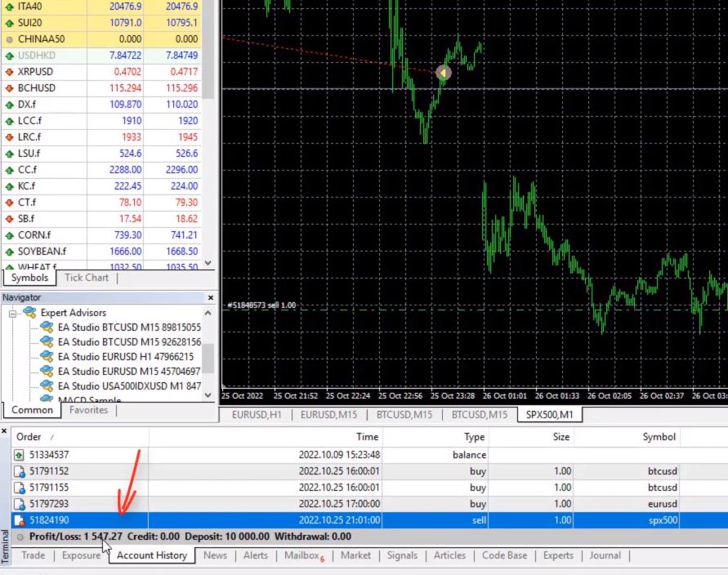Click the green balance deposit icon on order 51334537
Screen dimensions: 728x575
19,455
